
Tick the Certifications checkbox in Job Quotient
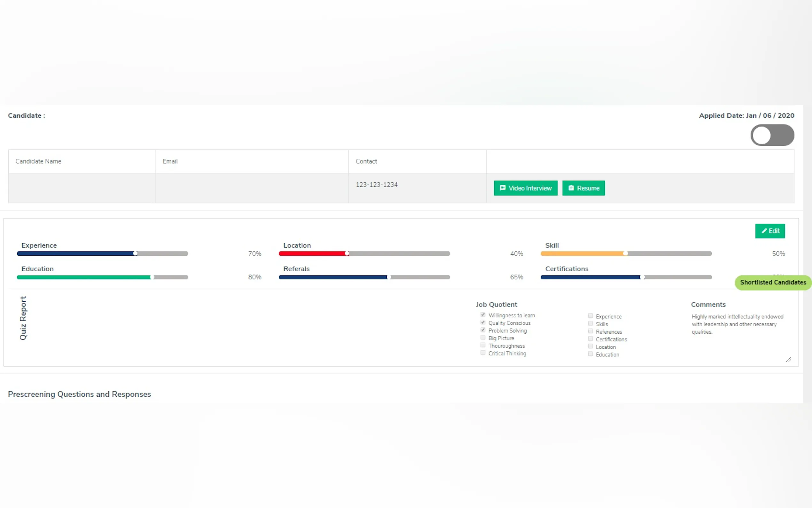[590, 339]
